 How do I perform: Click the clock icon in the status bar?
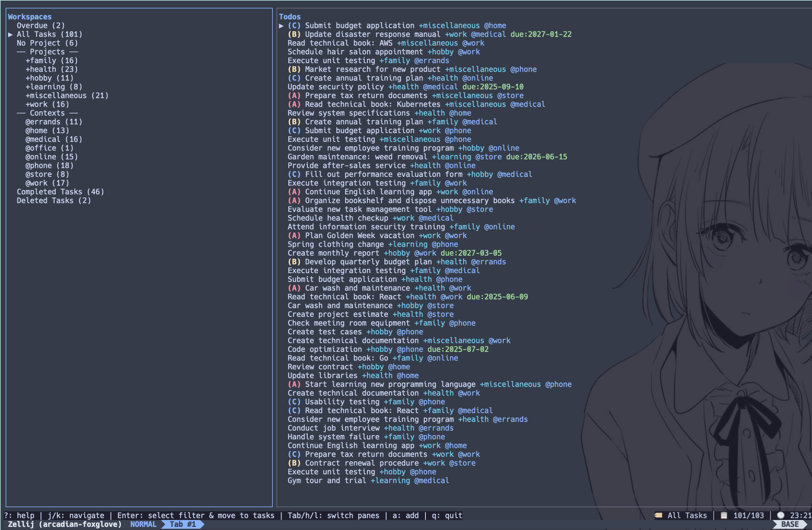coord(780,515)
